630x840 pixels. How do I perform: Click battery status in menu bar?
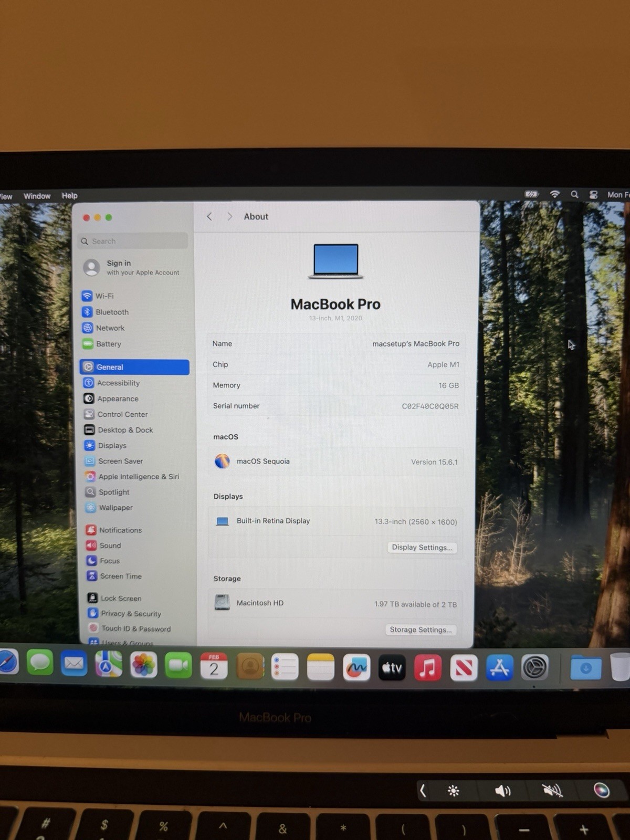(x=532, y=194)
